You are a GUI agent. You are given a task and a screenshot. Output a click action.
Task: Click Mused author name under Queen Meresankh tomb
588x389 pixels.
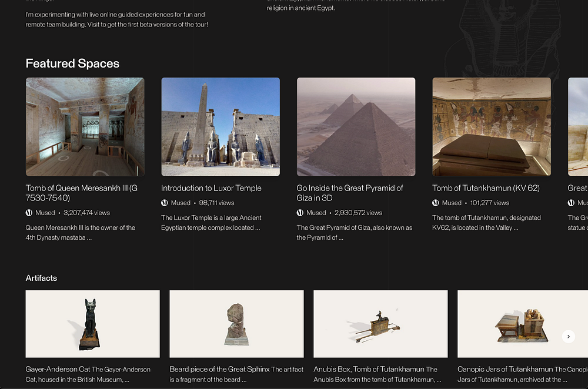[x=45, y=213]
